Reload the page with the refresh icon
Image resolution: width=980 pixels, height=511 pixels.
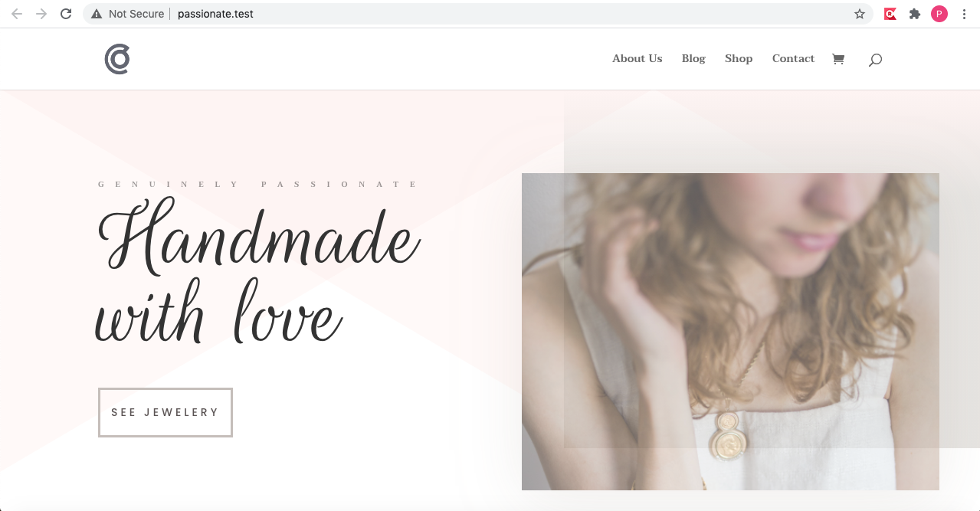[x=67, y=14]
